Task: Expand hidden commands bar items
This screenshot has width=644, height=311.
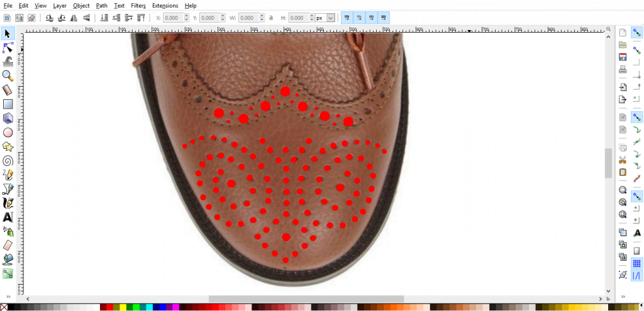Action: [x=623, y=296]
